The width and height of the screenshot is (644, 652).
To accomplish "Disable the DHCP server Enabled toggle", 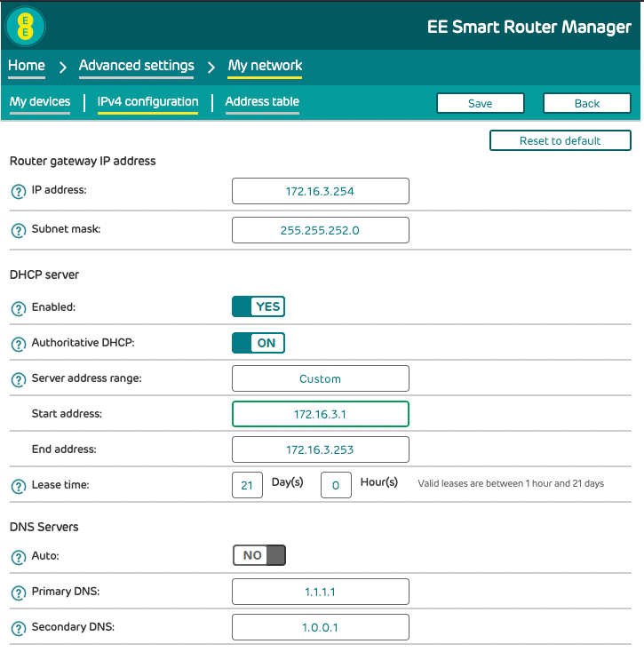I will click(x=258, y=307).
